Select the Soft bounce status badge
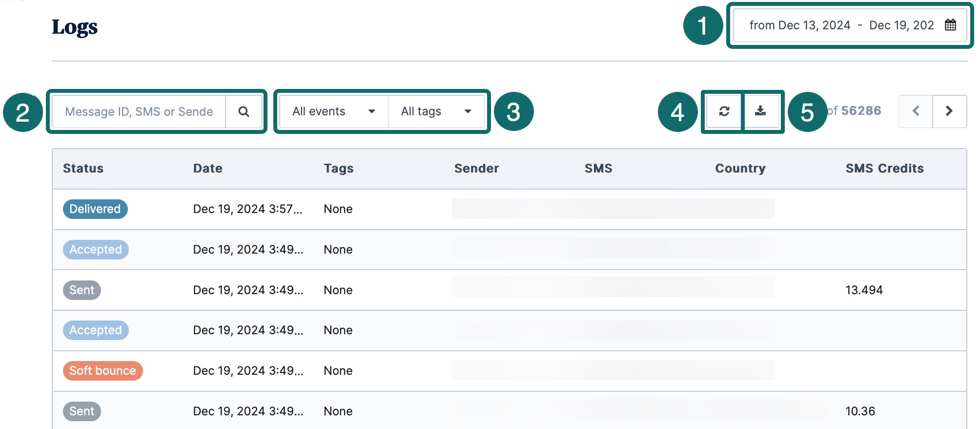 coord(102,371)
